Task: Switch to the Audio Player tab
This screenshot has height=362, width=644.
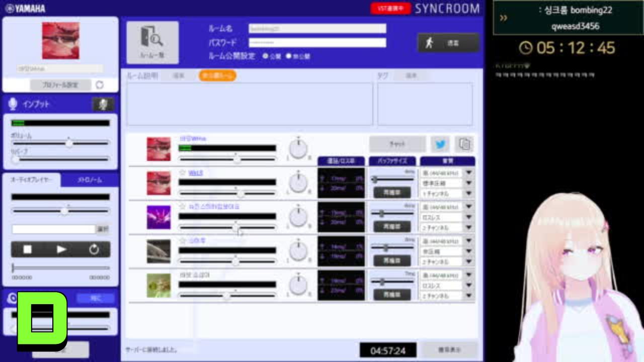Action: point(31,180)
